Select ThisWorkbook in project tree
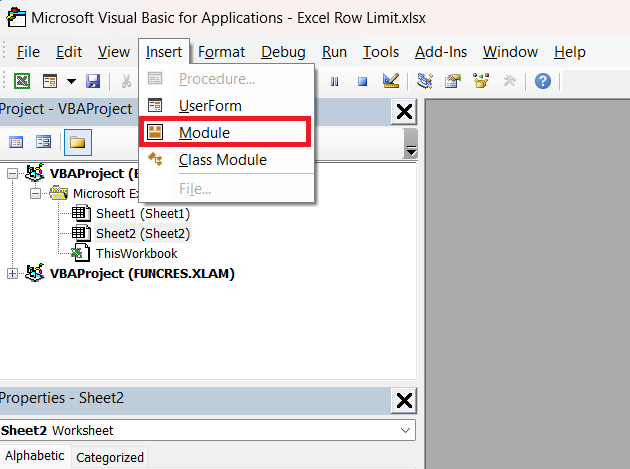630x469 pixels. tap(137, 254)
